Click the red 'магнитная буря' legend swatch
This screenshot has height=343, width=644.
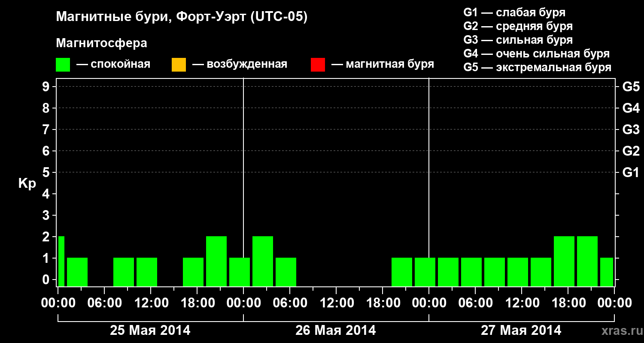[x=318, y=65]
